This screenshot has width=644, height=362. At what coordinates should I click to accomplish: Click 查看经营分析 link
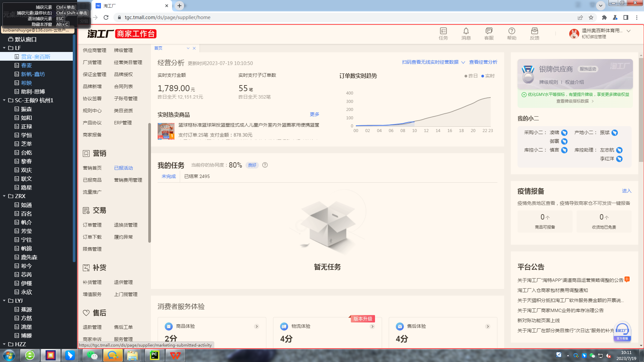(483, 62)
